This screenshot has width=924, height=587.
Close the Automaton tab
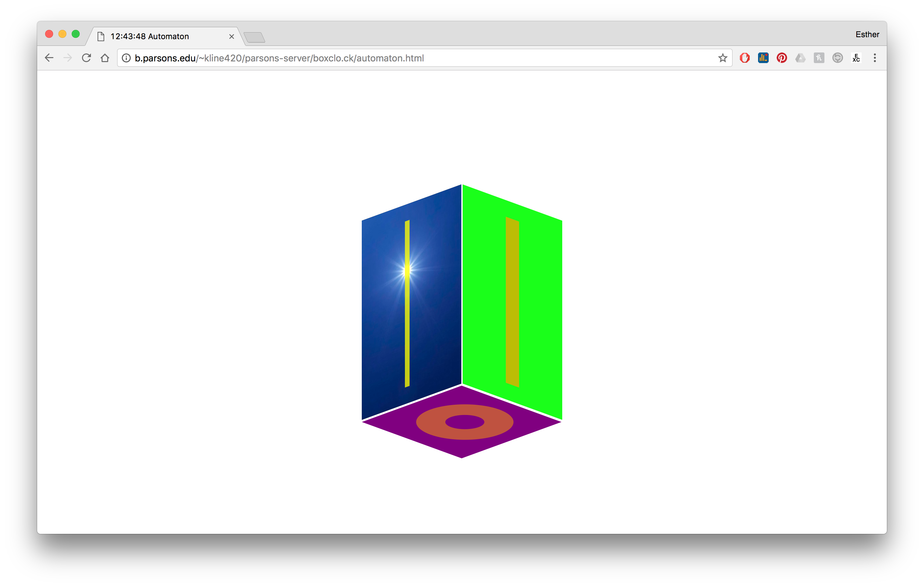pos(231,37)
